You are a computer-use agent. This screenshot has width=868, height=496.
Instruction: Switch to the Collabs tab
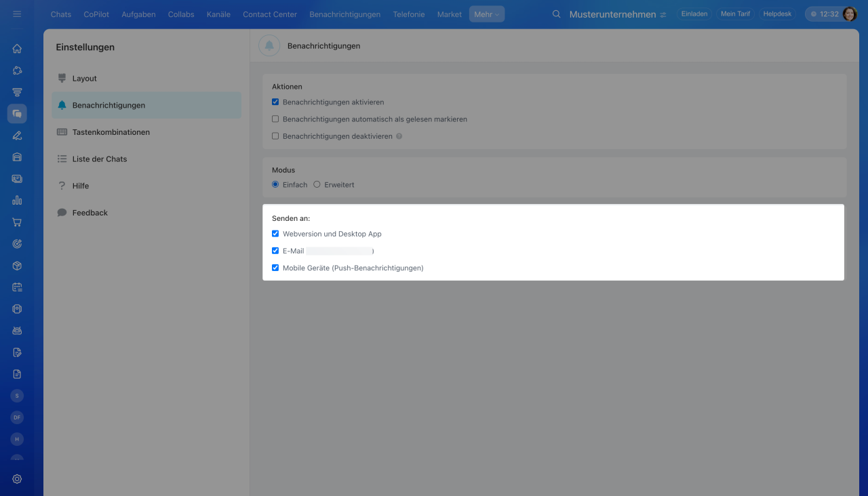(181, 14)
